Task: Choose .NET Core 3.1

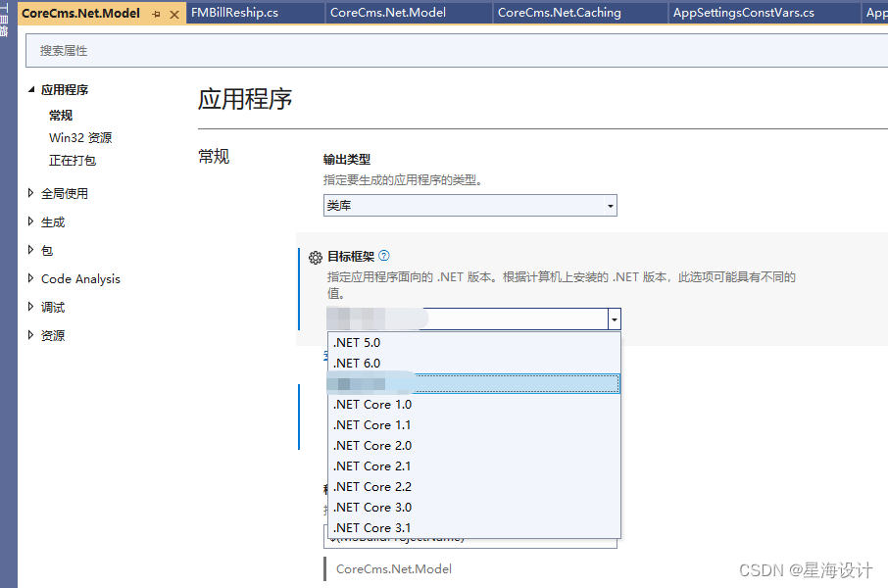Action: (x=474, y=528)
